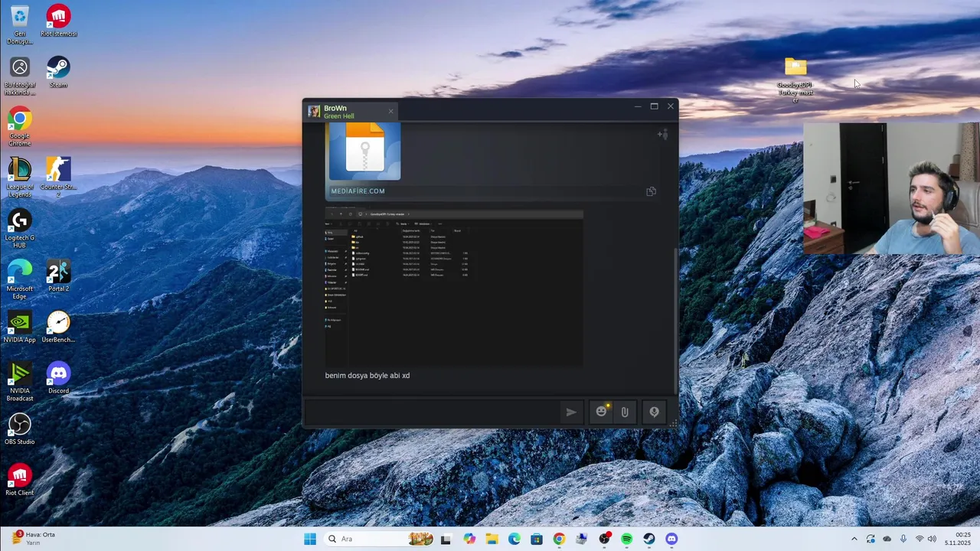980x551 pixels.
Task: Switch to Chrome from the taskbar
Action: [559, 539]
